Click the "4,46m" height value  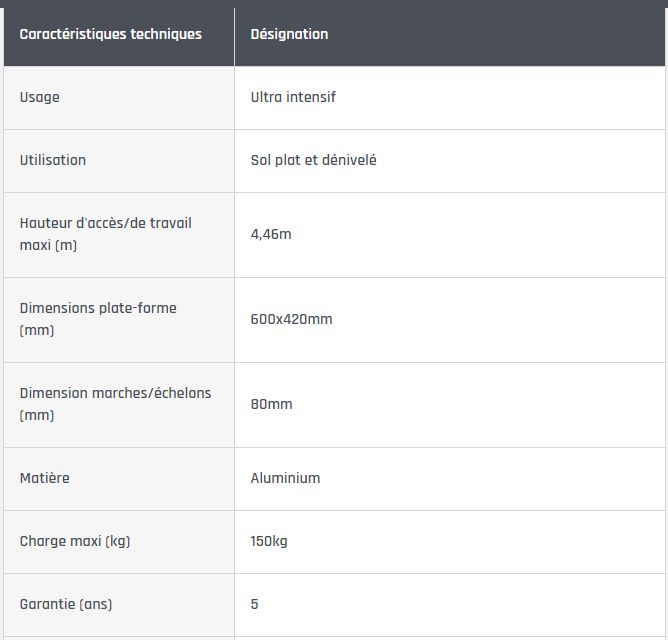click(x=271, y=234)
